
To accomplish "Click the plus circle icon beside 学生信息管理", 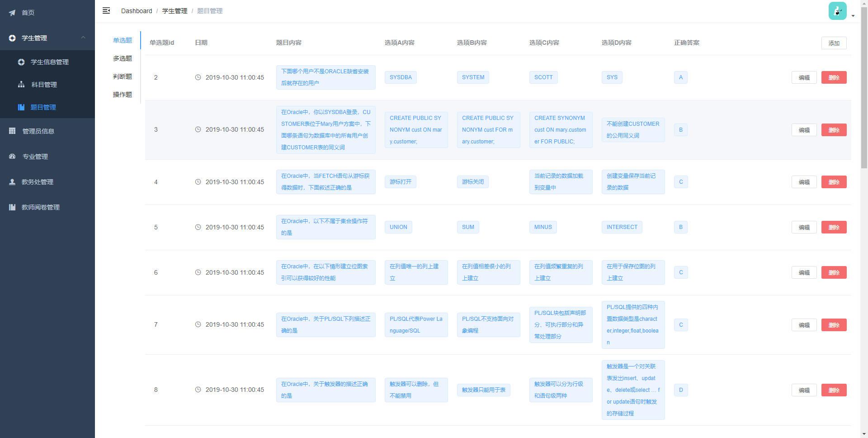I will [21, 62].
